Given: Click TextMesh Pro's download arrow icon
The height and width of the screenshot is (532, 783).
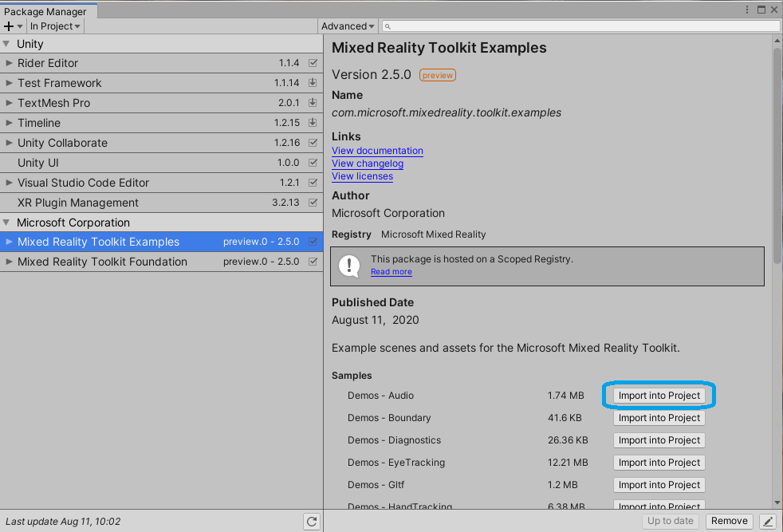Looking at the screenshot, I should click(x=313, y=103).
